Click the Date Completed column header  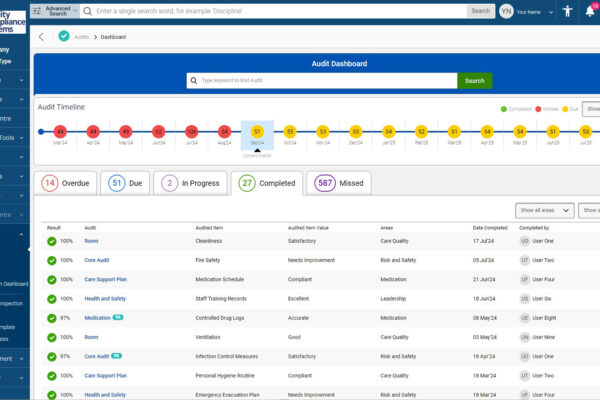490,228
